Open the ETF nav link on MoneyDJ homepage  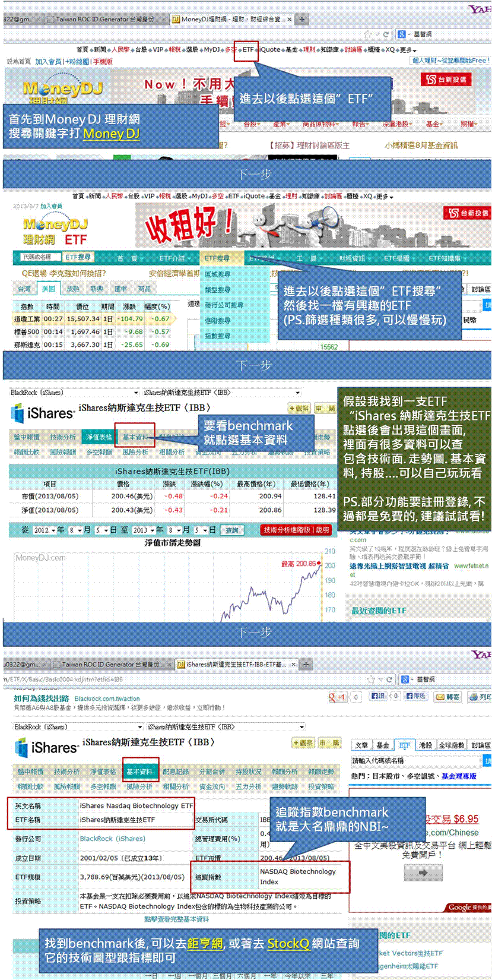pos(247,50)
